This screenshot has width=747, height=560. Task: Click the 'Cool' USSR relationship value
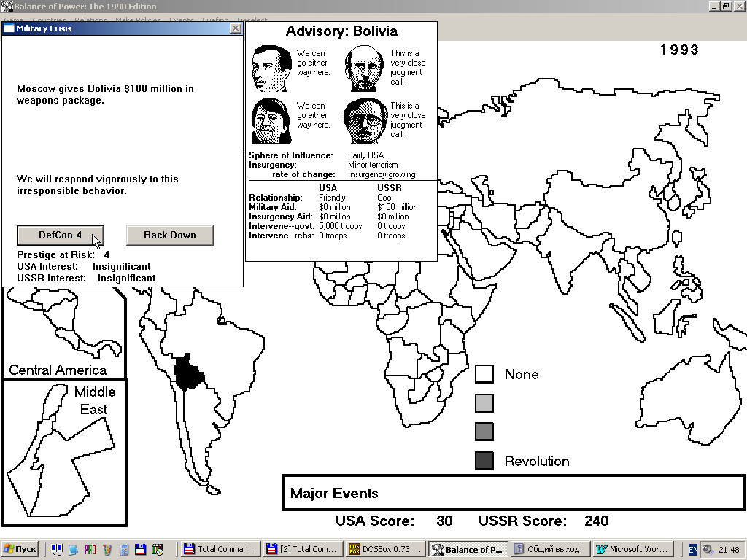pos(385,198)
